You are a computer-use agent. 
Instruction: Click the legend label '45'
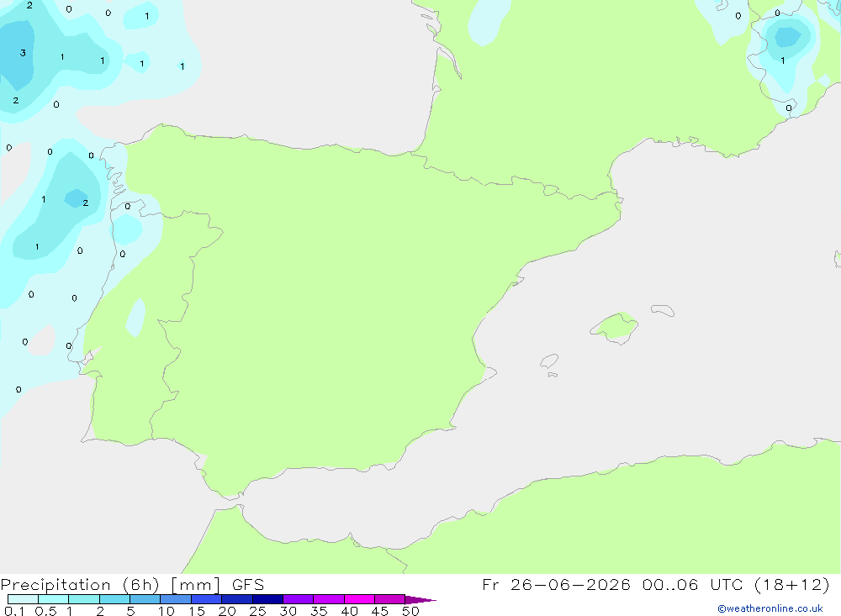[x=380, y=611]
